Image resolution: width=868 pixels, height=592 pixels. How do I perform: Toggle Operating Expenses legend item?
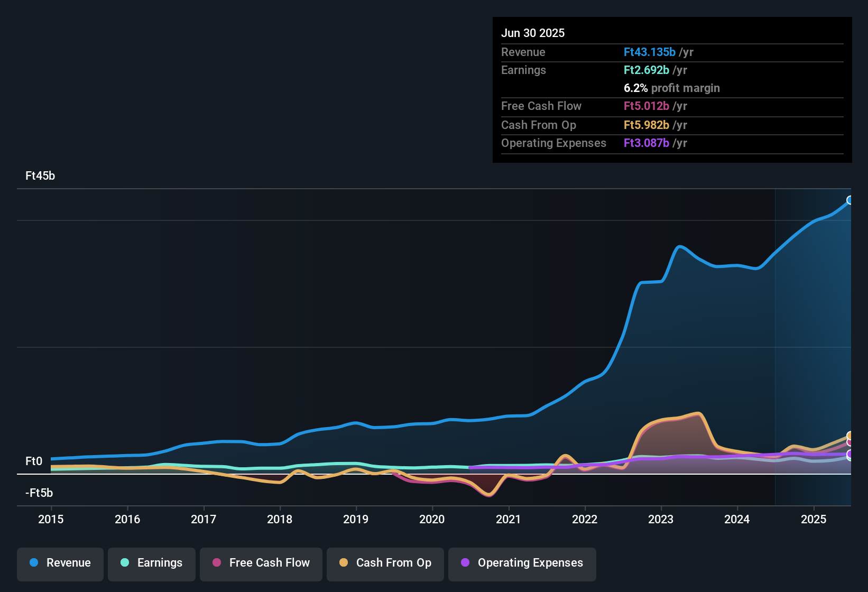coord(522,563)
